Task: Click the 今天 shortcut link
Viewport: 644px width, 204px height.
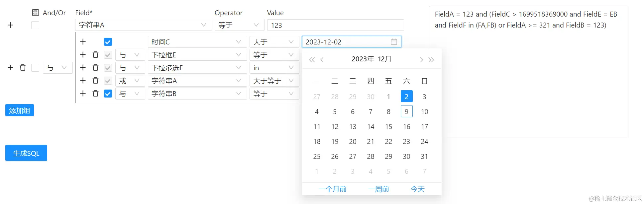Action: click(x=418, y=189)
